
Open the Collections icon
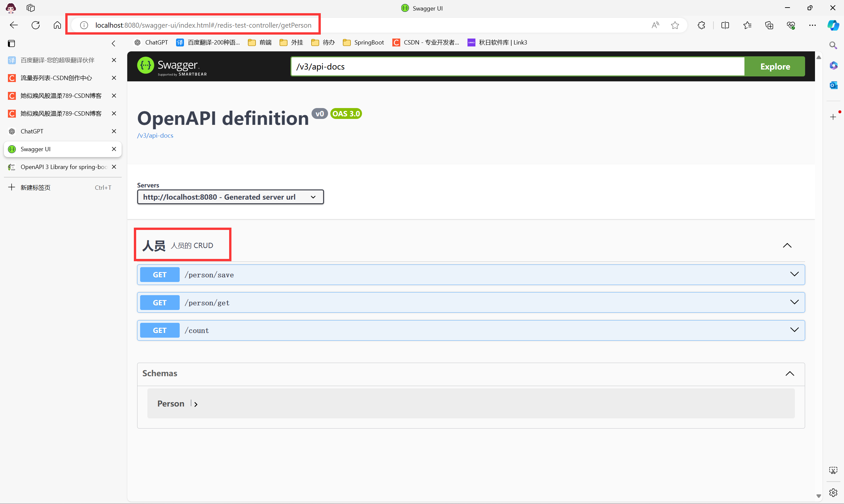[769, 25]
